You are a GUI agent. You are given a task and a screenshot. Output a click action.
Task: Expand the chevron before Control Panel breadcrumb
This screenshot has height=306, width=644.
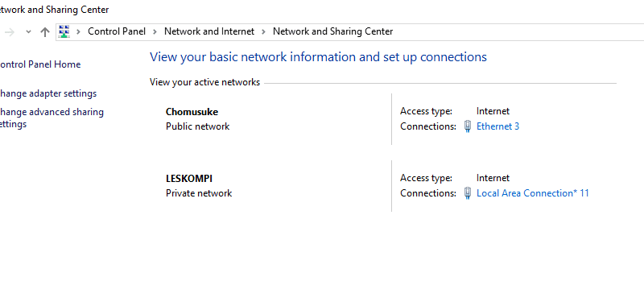[78, 31]
